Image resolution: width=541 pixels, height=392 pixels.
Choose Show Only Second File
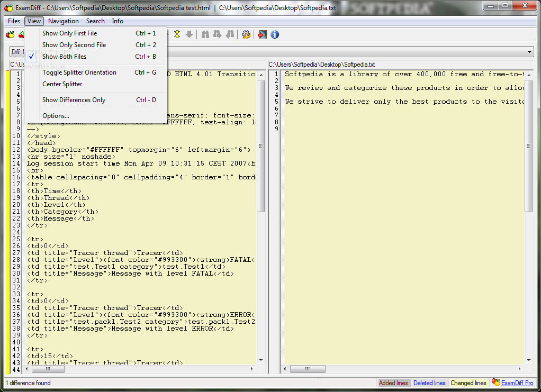95,45
